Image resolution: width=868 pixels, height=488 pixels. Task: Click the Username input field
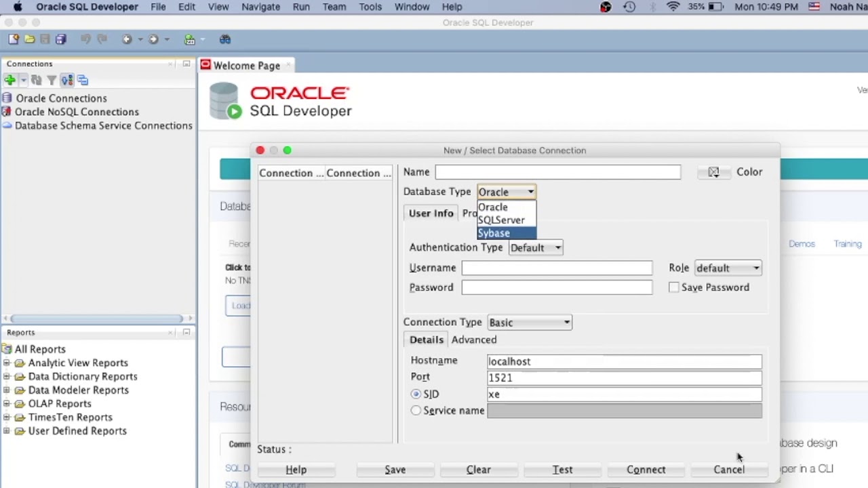[557, 268]
